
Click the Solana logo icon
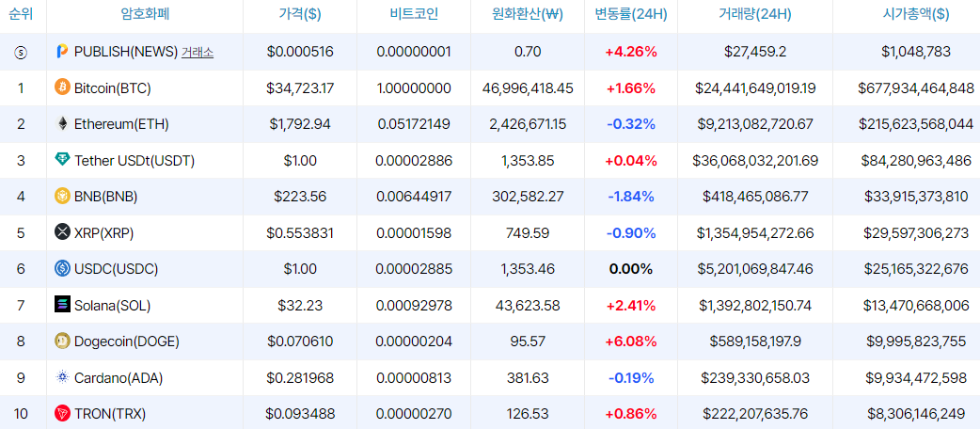click(62, 305)
